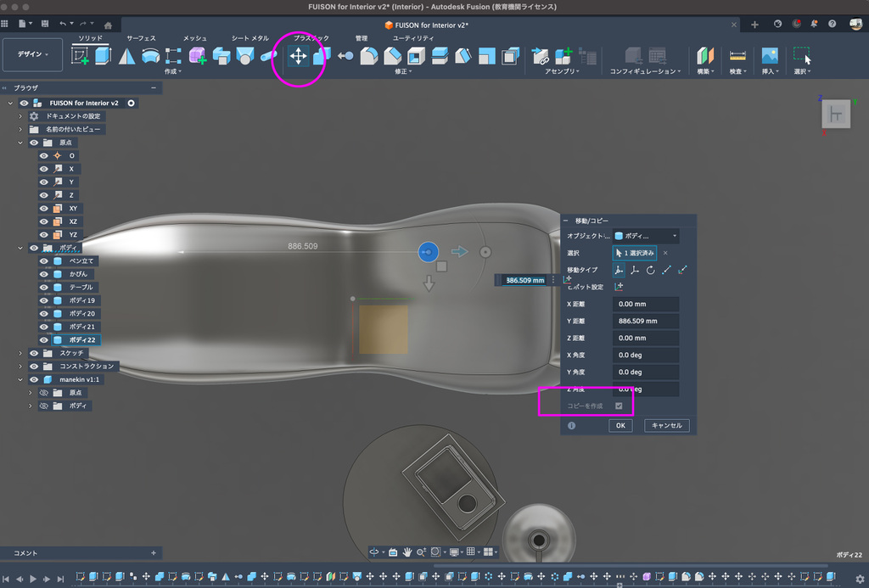Click the Y 距離 input field
This screenshot has height=588, width=869.
pyautogui.click(x=645, y=321)
